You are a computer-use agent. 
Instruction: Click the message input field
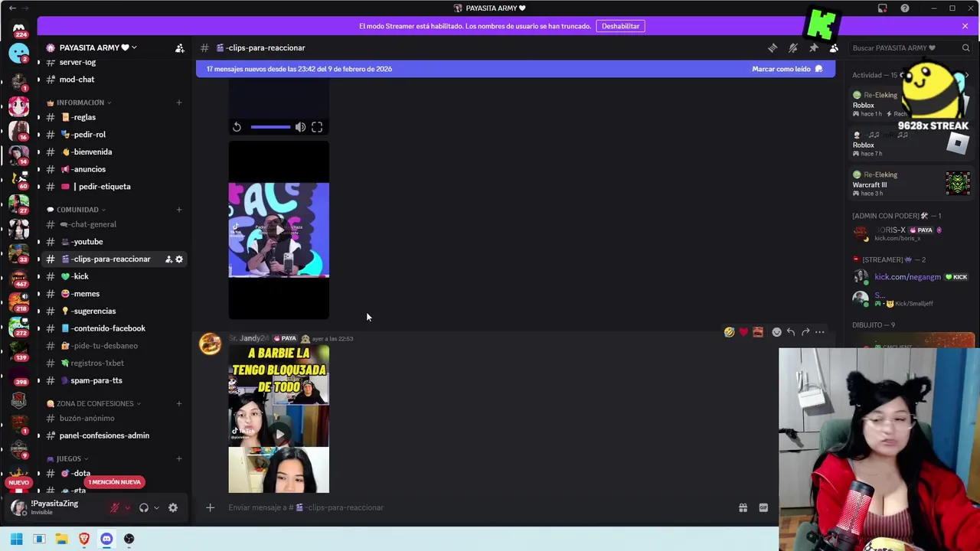tap(475, 507)
